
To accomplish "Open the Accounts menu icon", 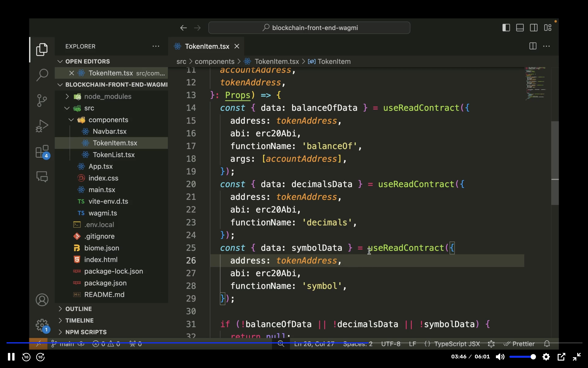I will (42, 300).
